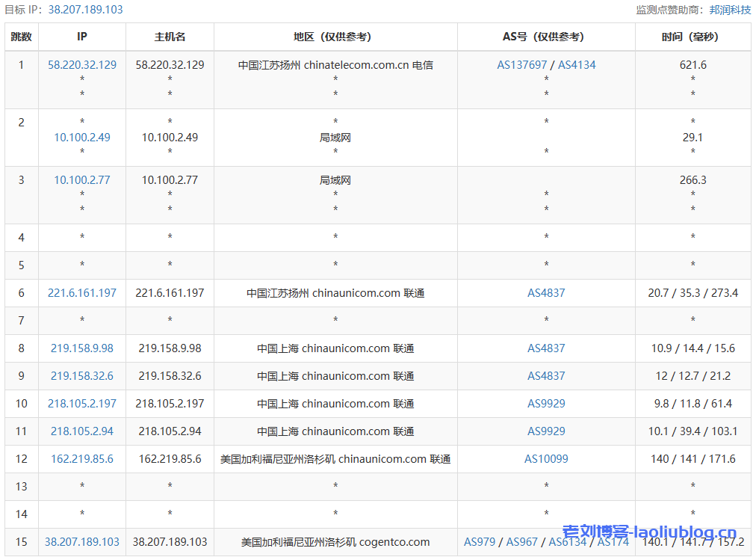Select hostname cell 10.100.2.49

(170, 138)
